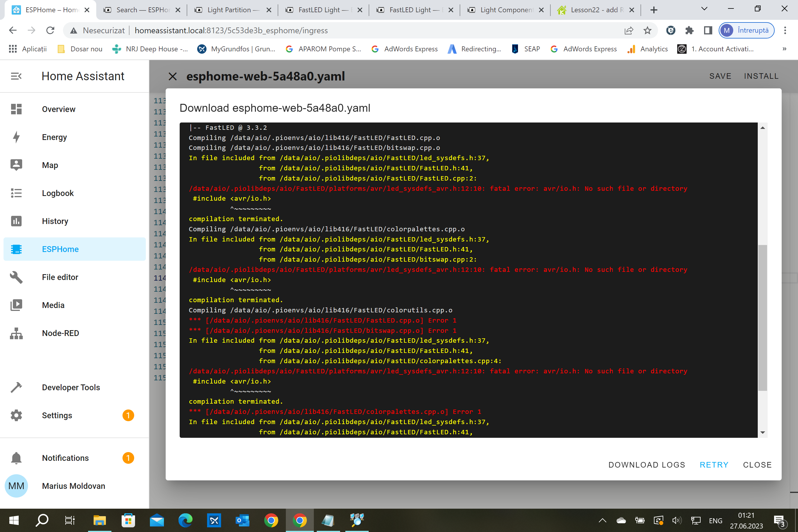Switch to the Light Partition tab
Viewport: 798px width, 532px height.
(229, 10)
